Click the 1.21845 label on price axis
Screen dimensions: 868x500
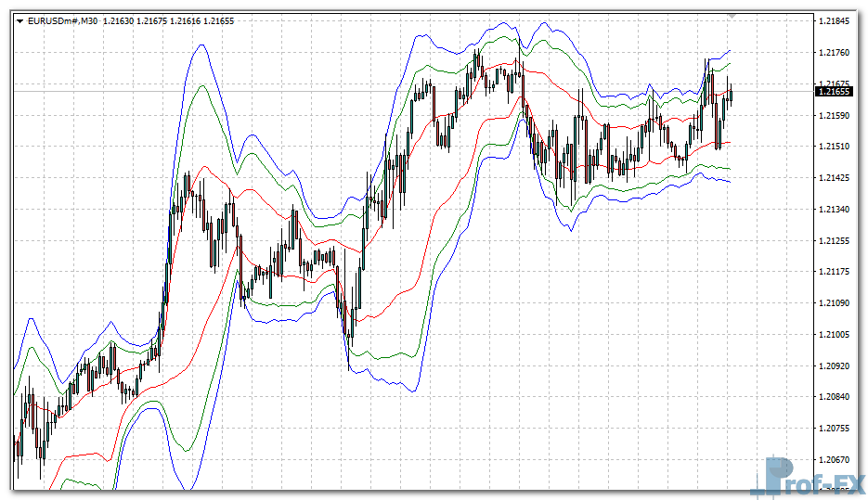click(x=833, y=20)
